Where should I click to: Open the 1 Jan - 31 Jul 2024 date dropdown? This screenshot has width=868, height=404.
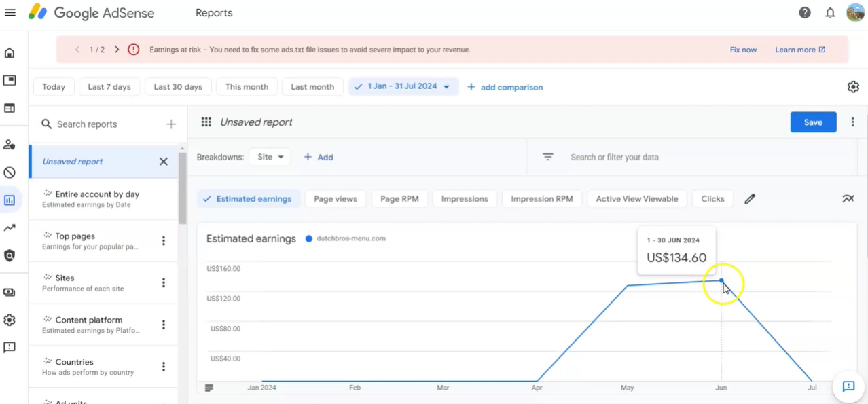point(403,87)
